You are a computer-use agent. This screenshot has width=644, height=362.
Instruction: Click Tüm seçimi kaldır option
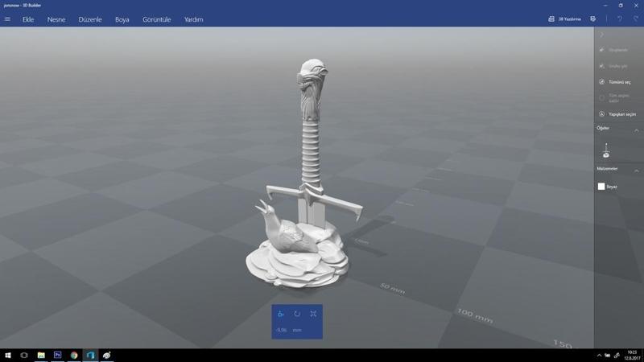614,98
